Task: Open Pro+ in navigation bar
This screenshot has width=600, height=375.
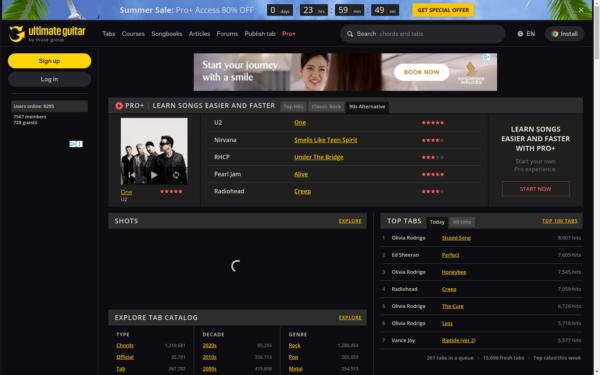Action: 289,34
